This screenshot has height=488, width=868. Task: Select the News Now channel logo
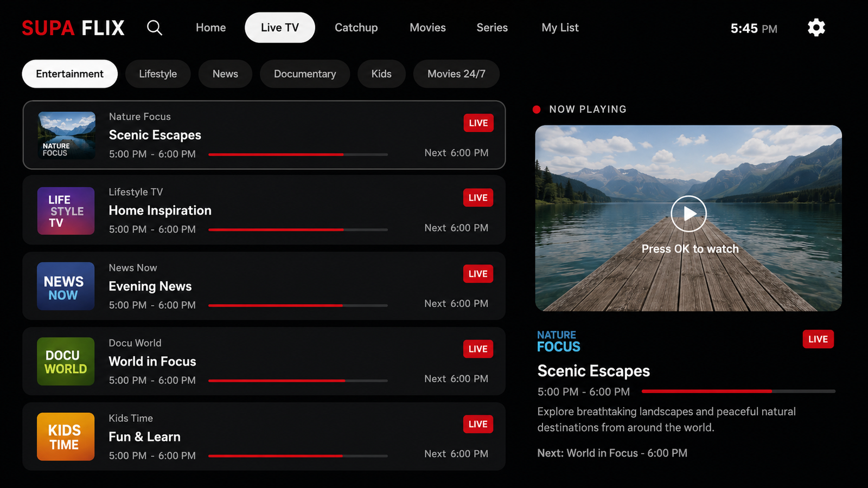[x=66, y=286]
